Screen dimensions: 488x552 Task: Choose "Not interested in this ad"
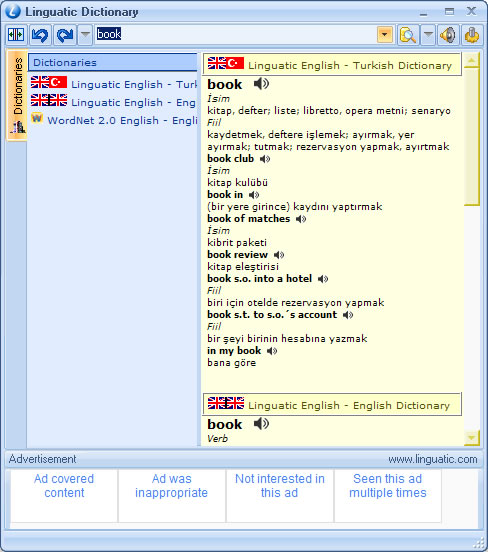tap(280, 495)
